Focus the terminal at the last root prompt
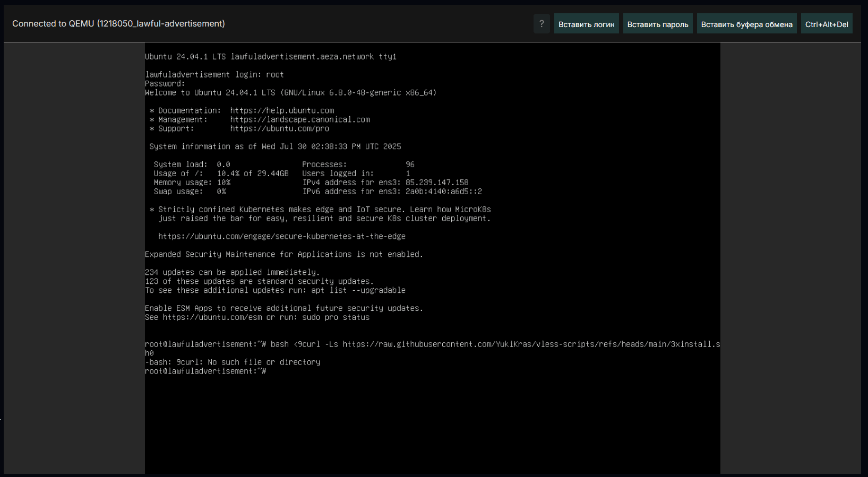This screenshot has width=868, height=477. pos(270,371)
